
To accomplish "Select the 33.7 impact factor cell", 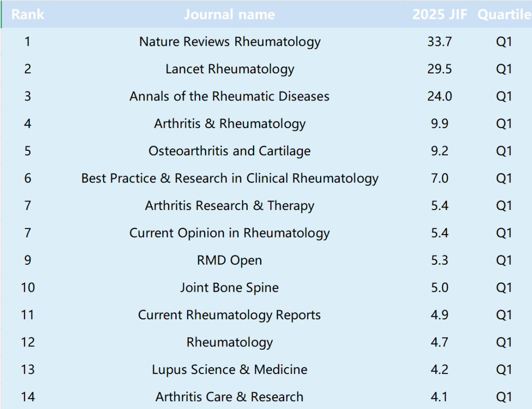I will click(x=440, y=42).
